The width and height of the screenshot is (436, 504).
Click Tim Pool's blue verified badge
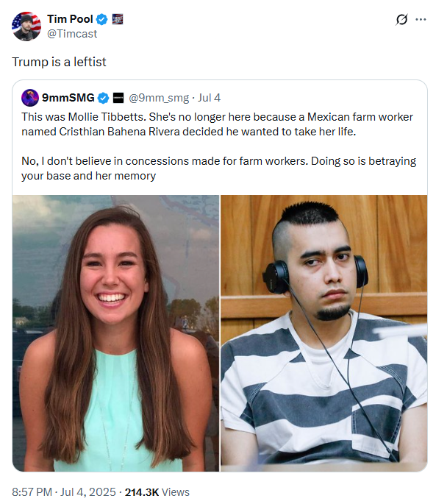tap(102, 19)
